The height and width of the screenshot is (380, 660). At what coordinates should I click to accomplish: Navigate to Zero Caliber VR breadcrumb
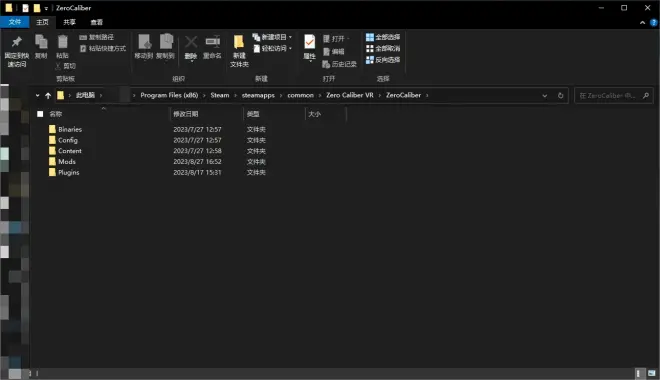350,95
